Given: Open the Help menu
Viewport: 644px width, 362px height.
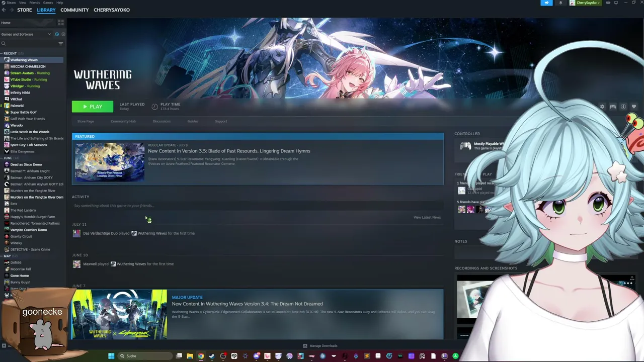Looking at the screenshot, I should tap(59, 3).
